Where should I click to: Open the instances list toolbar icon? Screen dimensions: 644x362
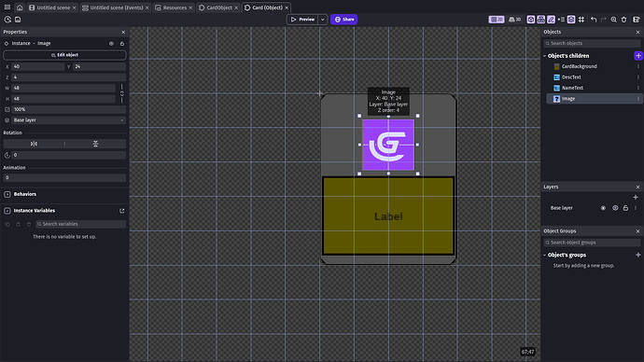click(561, 20)
